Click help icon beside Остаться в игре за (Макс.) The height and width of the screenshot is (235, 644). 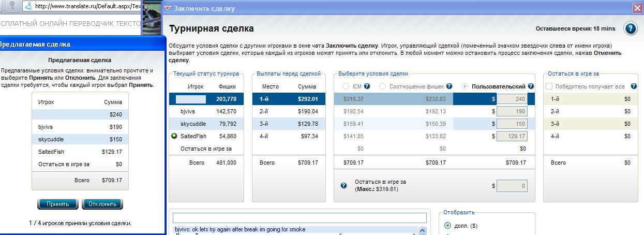pyautogui.click(x=343, y=185)
